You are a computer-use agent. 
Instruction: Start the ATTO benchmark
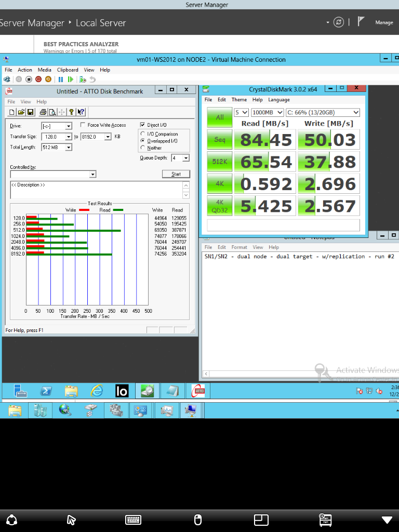click(176, 174)
